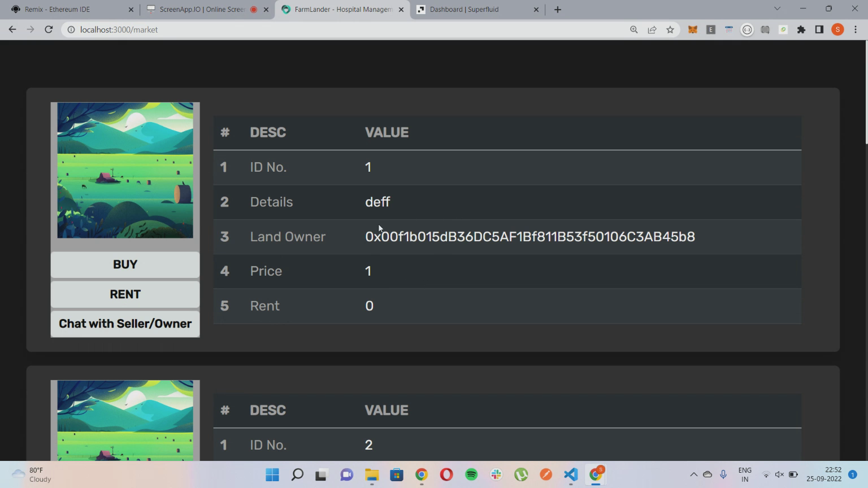The height and width of the screenshot is (488, 868).
Task: Show hidden system tray icons
Action: [693, 474]
